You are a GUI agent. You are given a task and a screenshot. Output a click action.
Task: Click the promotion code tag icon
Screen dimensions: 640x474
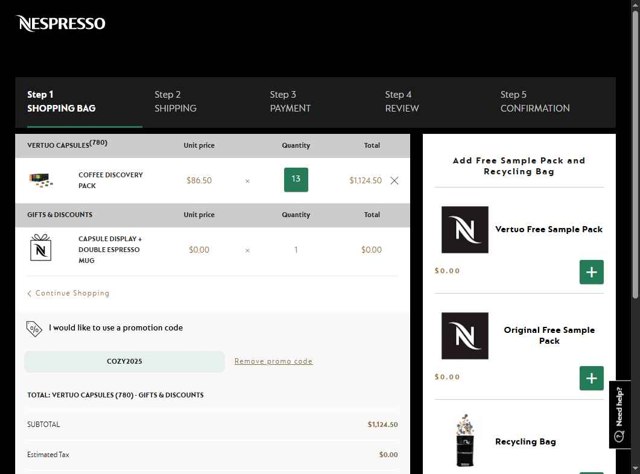pyautogui.click(x=34, y=329)
